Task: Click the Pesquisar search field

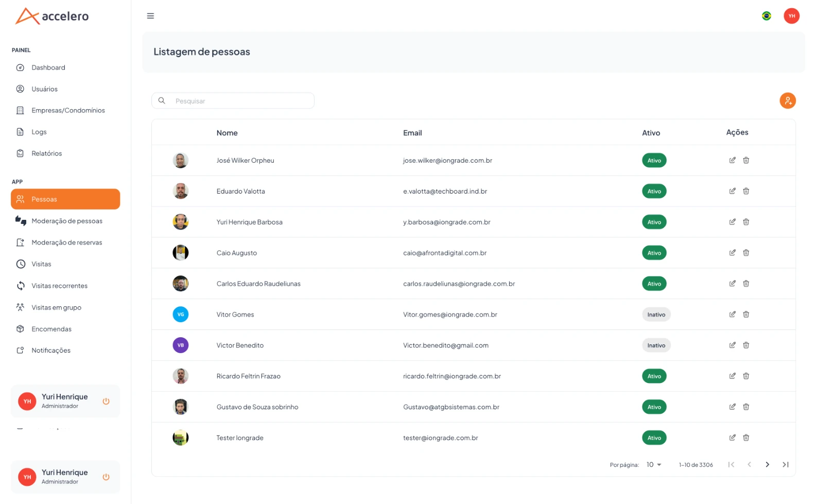Action: 233,101
